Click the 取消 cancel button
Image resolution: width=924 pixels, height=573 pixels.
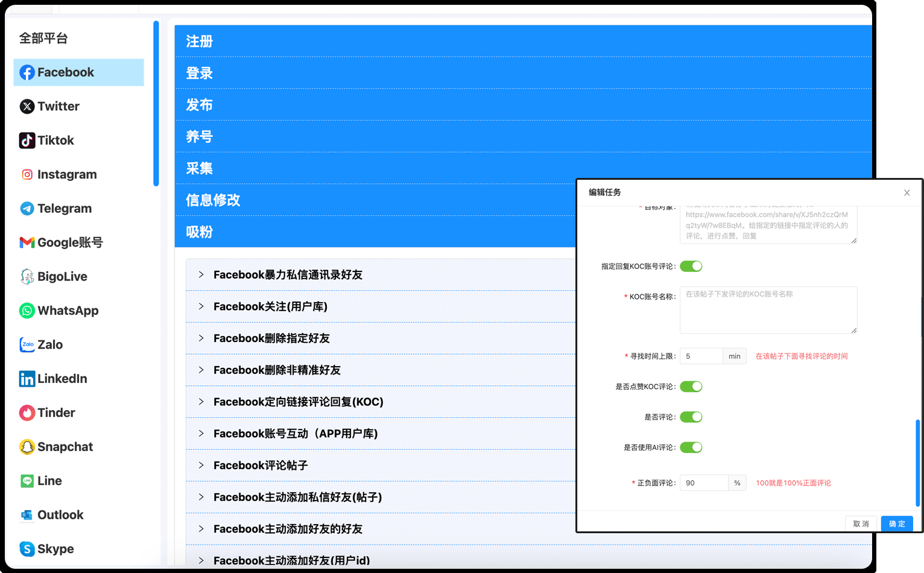tap(861, 524)
